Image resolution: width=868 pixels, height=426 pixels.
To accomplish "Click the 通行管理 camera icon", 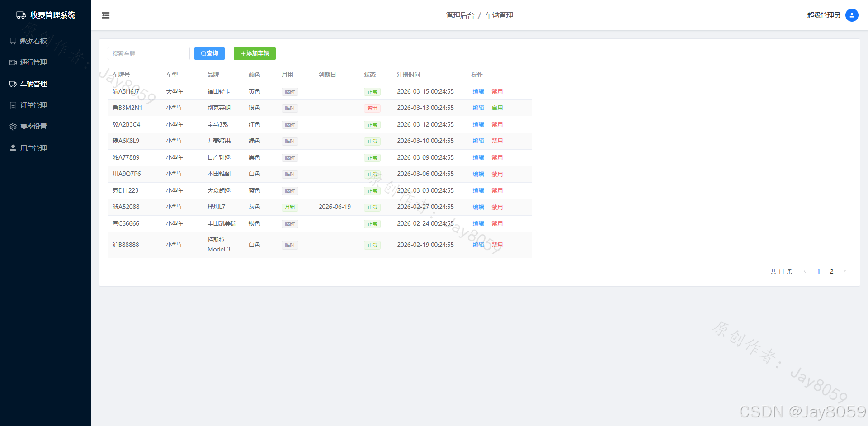I will 13,62.
